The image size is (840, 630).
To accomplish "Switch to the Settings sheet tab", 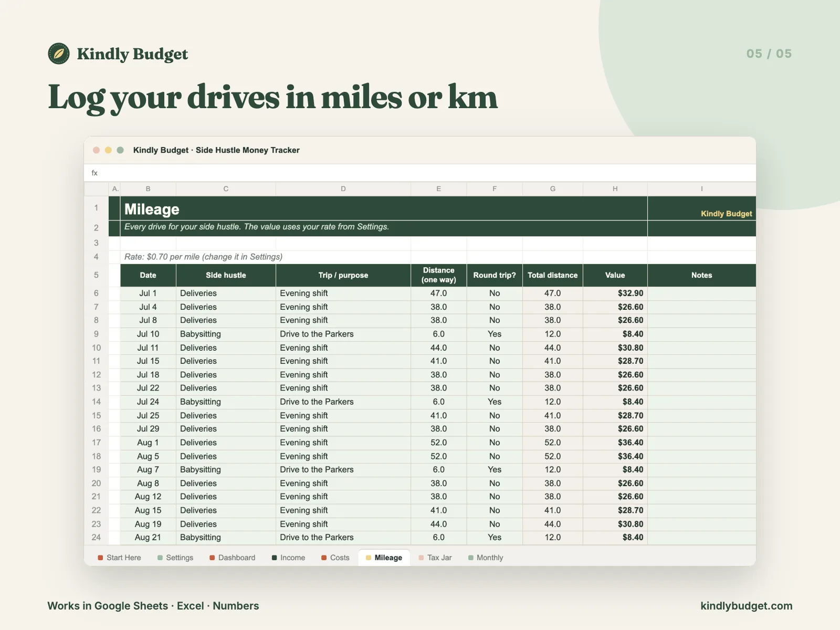I will pos(175,558).
